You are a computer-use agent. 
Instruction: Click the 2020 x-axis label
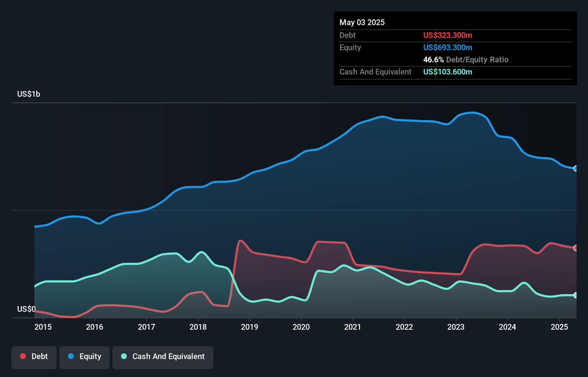coord(301,327)
